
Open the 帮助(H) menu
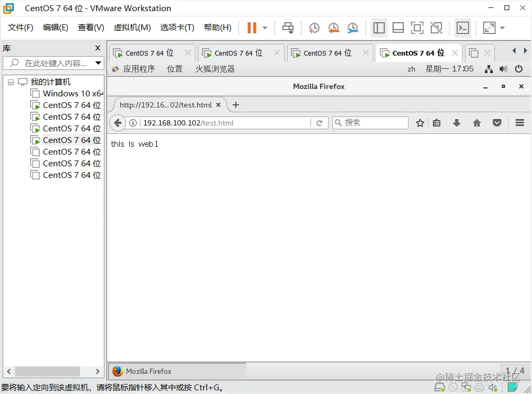217,28
